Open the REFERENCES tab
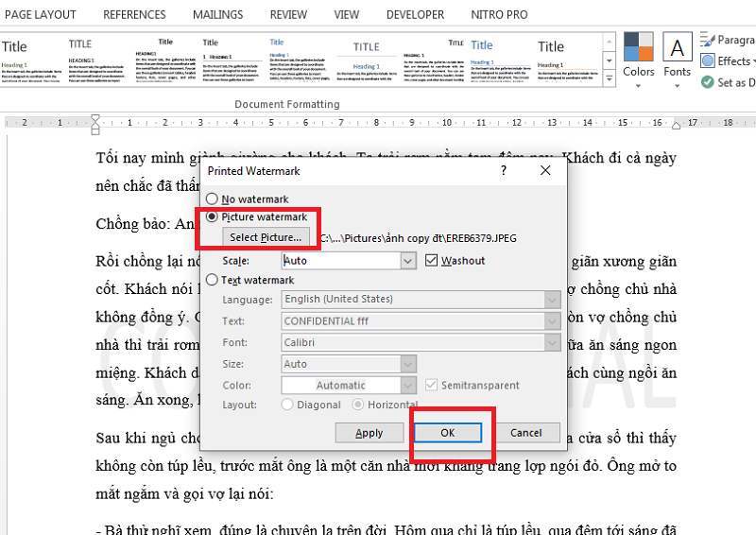756x535 pixels. coord(134,15)
